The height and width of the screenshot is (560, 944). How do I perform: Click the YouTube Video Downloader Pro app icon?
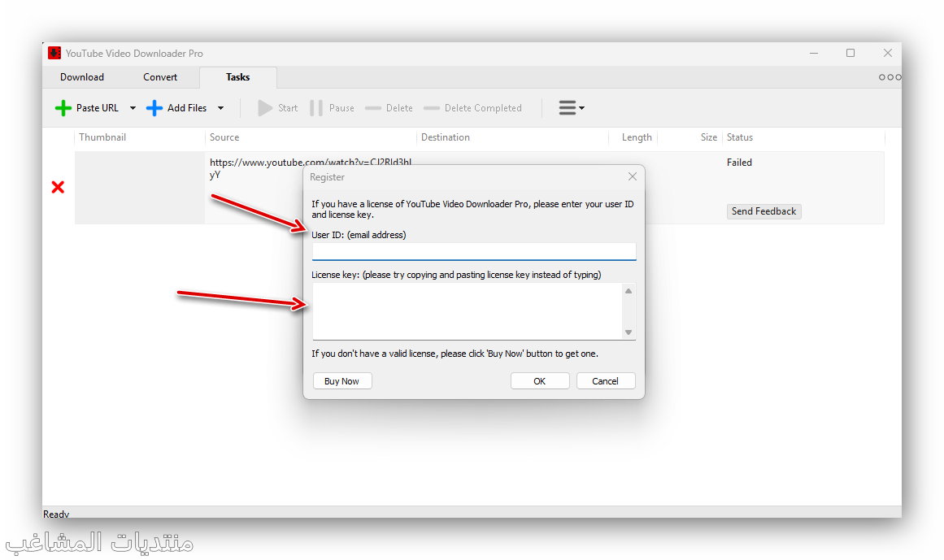54,53
